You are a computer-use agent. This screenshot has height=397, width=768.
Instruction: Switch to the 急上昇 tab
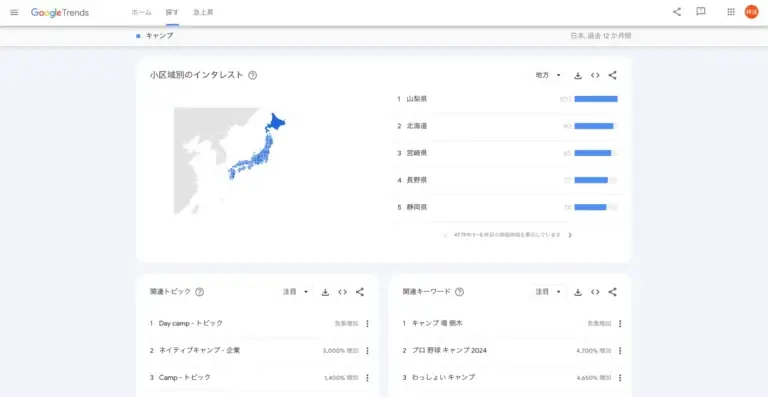(x=203, y=12)
